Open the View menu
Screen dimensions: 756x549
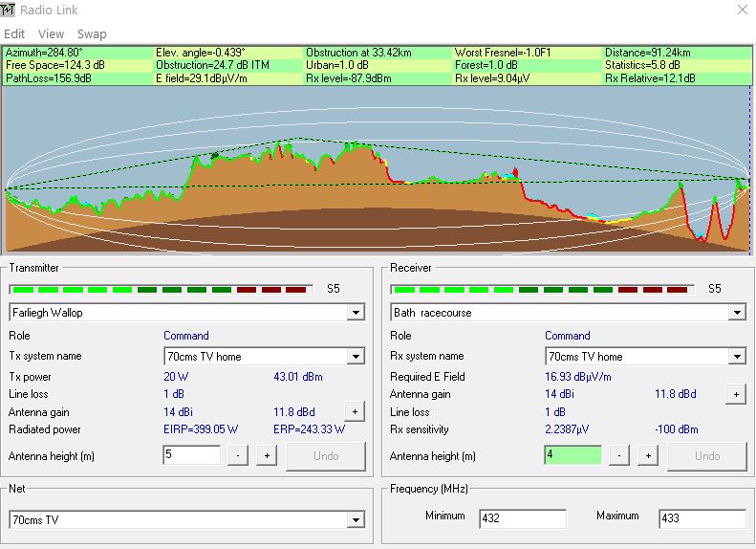[x=51, y=34]
